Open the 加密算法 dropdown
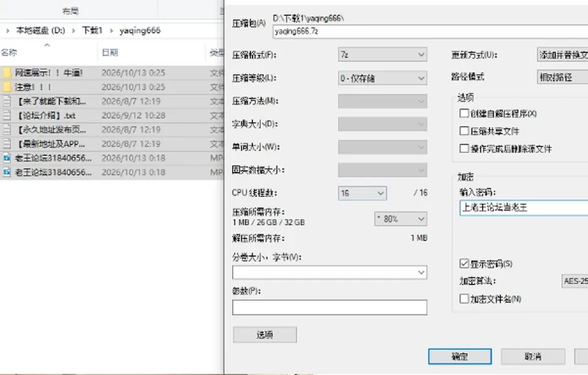The height and width of the screenshot is (375, 588). pyautogui.click(x=575, y=281)
